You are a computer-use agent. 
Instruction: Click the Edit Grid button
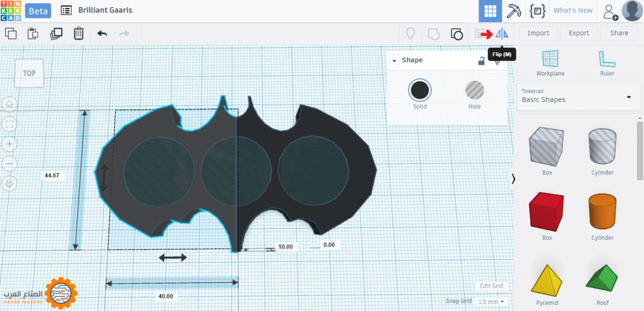point(491,286)
